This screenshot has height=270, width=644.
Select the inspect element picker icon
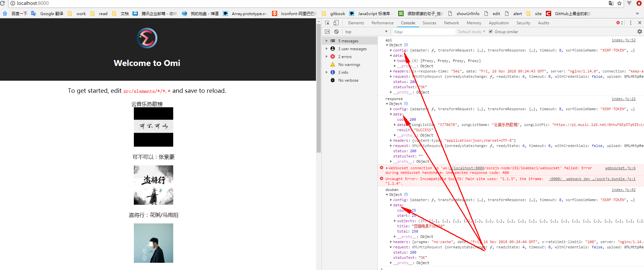click(x=327, y=23)
